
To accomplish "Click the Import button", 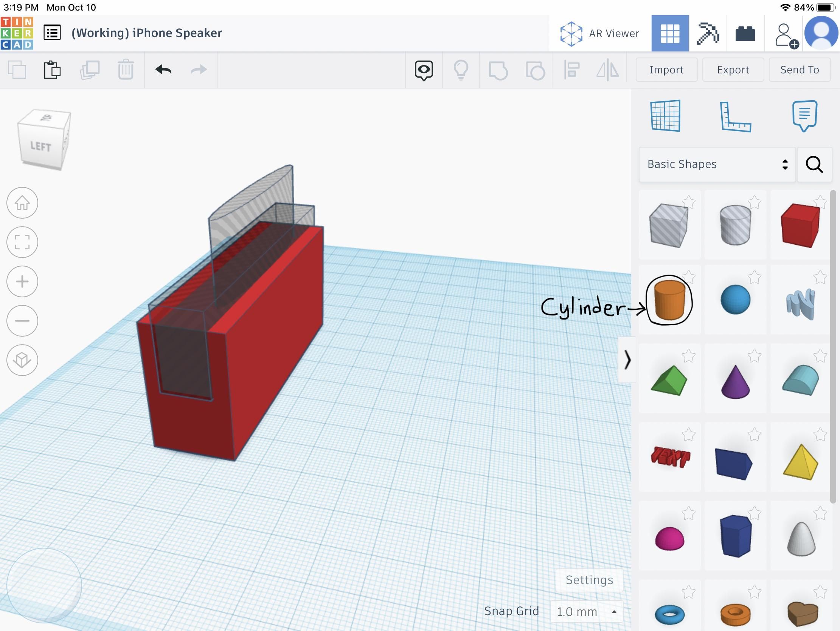I will (x=666, y=70).
